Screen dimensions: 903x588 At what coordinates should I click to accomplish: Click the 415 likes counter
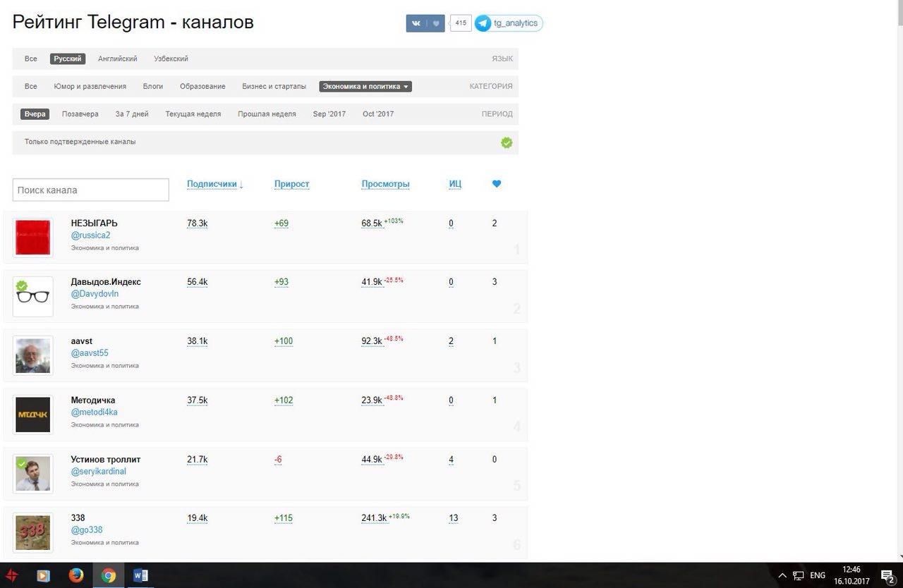click(x=461, y=23)
